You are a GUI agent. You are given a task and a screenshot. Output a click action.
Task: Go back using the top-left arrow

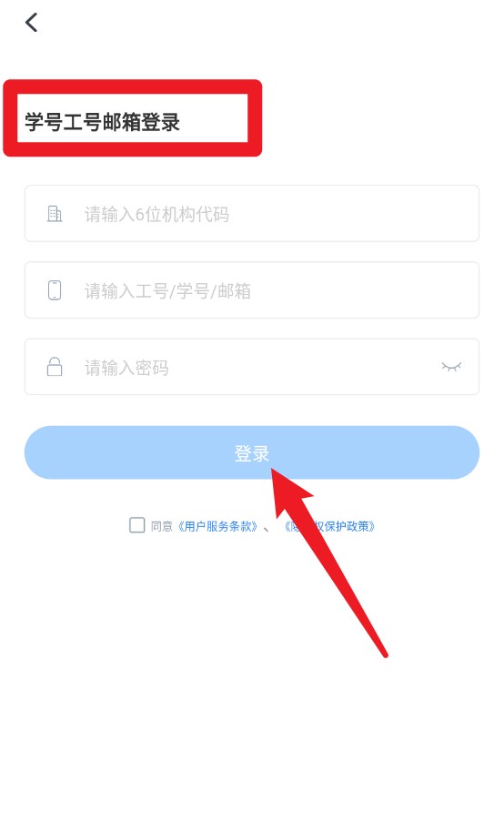click(x=32, y=22)
